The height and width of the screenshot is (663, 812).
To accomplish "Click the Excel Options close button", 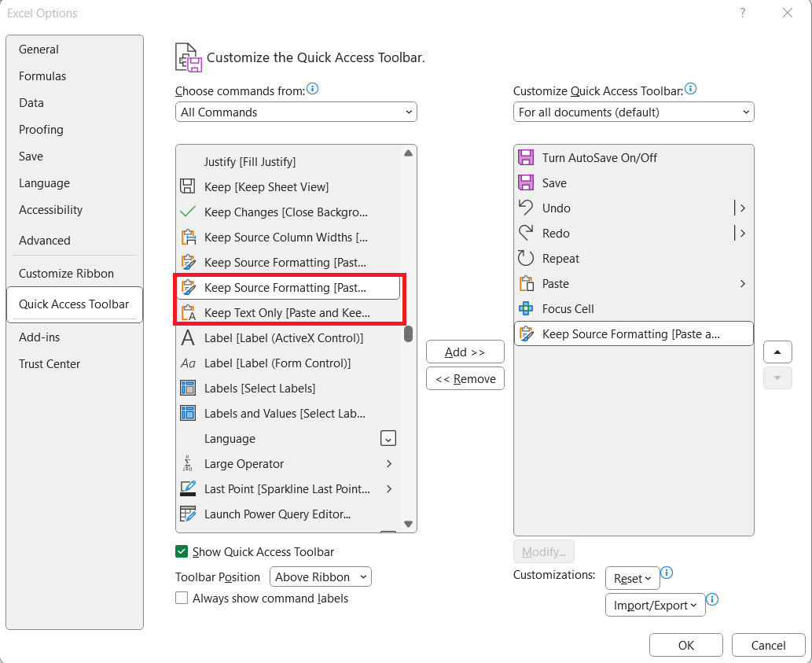I will click(788, 13).
